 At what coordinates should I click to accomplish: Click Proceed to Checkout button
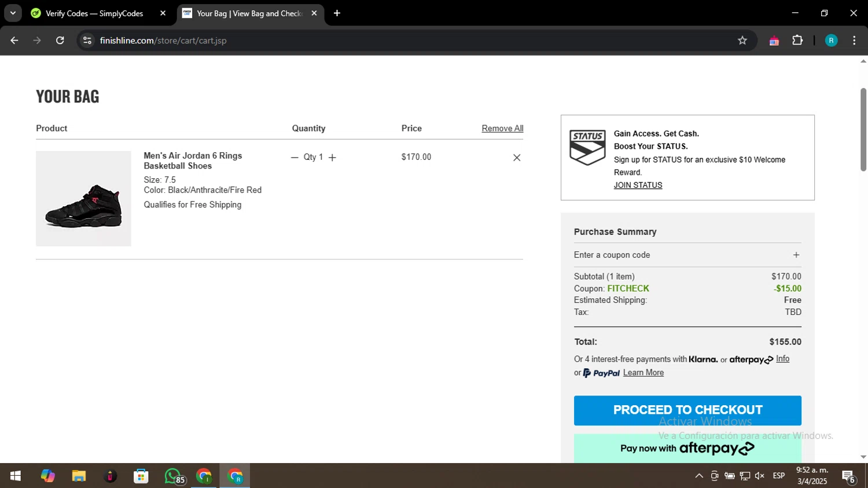click(x=687, y=410)
